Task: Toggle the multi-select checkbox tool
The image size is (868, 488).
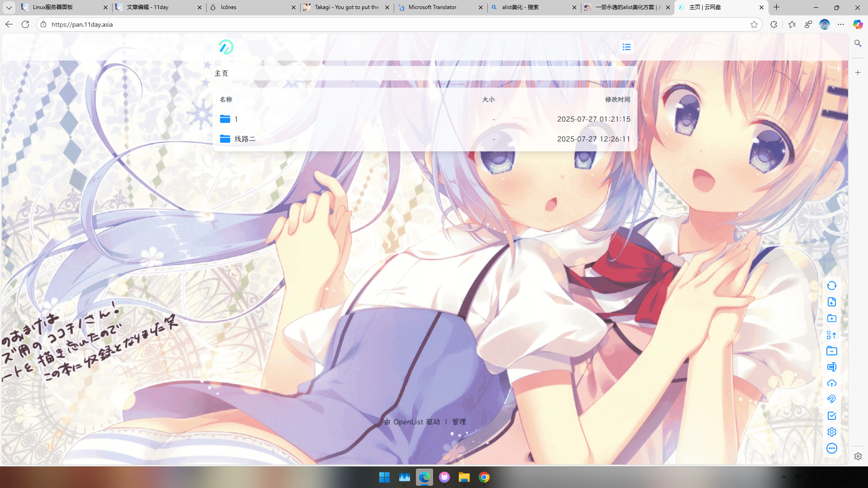Action: tap(831, 416)
